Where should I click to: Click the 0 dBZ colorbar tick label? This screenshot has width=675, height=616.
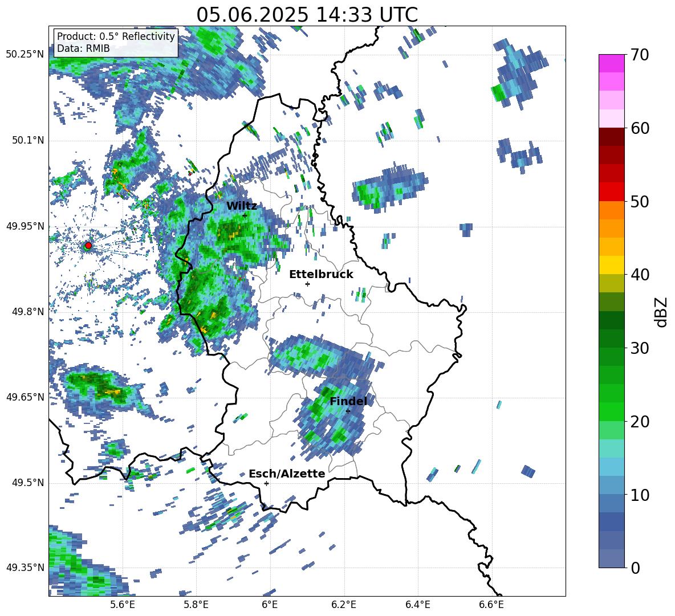tap(635, 568)
